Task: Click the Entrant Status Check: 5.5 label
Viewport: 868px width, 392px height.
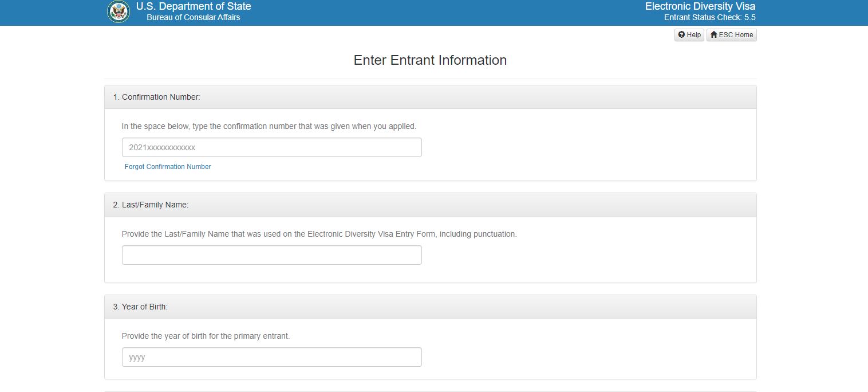Action: click(709, 18)
